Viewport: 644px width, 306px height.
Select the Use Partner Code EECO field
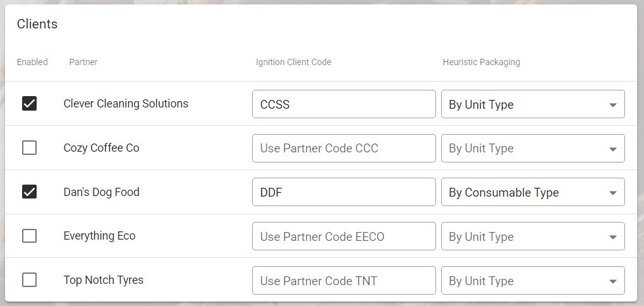pyautogui.click(x=343, y=236)
